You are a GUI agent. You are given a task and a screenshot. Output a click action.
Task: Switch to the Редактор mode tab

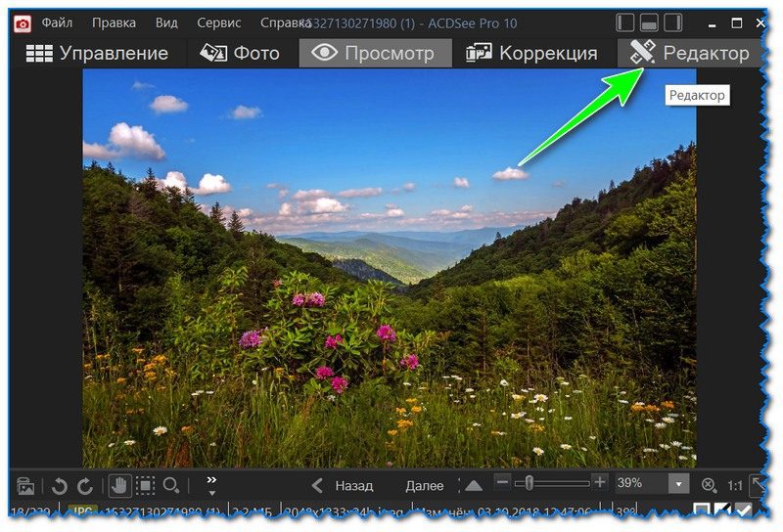click(x=690, y=53)
